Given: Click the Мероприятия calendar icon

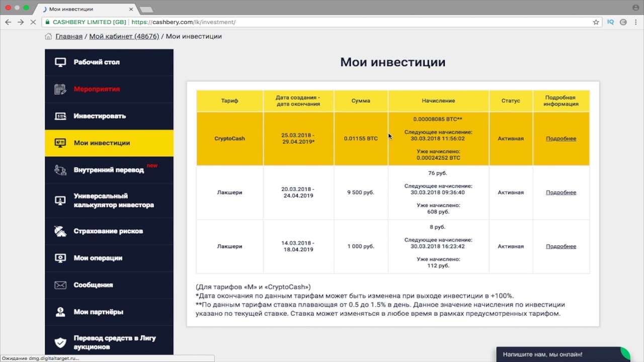Looking at the screenshot, I should click(60, 89).
